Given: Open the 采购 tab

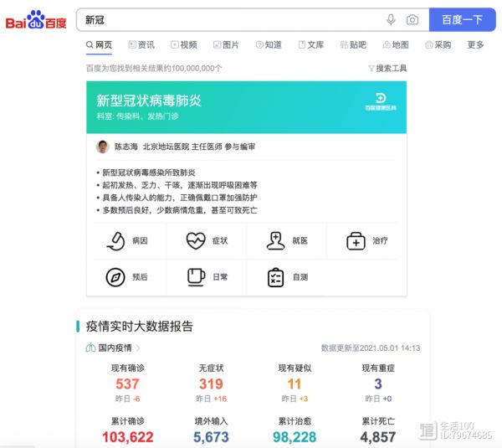Looking at the screenshot, I should tap(438, 45).
